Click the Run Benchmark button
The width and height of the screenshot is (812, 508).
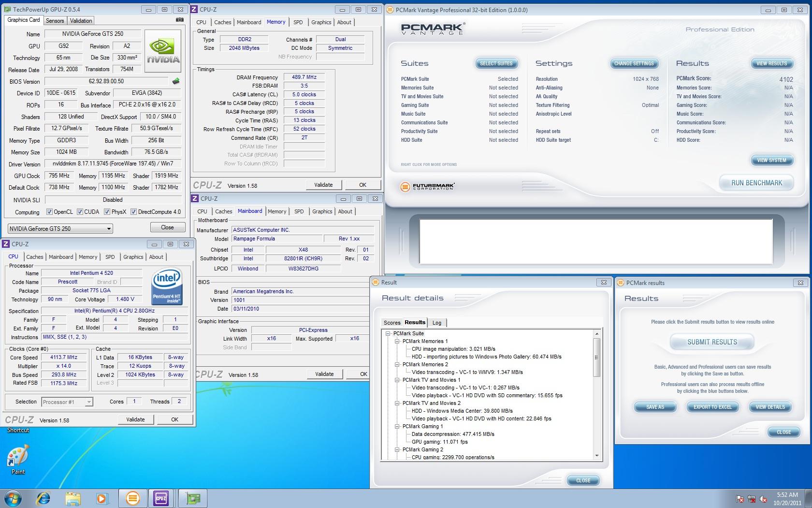click(x=756, y=183)
